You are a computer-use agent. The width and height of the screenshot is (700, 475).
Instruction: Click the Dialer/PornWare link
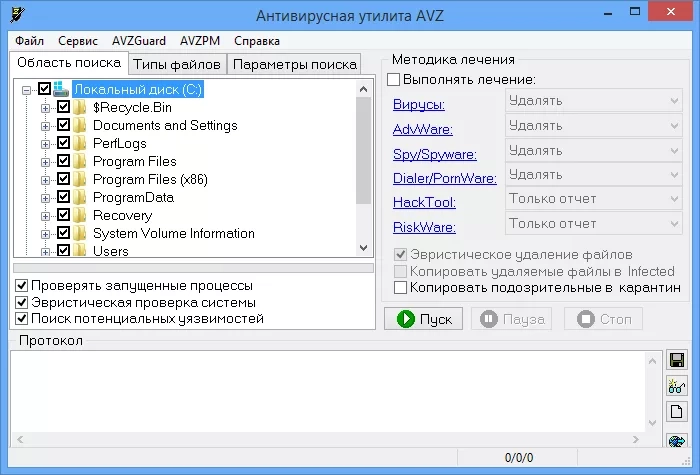(445, 178)
